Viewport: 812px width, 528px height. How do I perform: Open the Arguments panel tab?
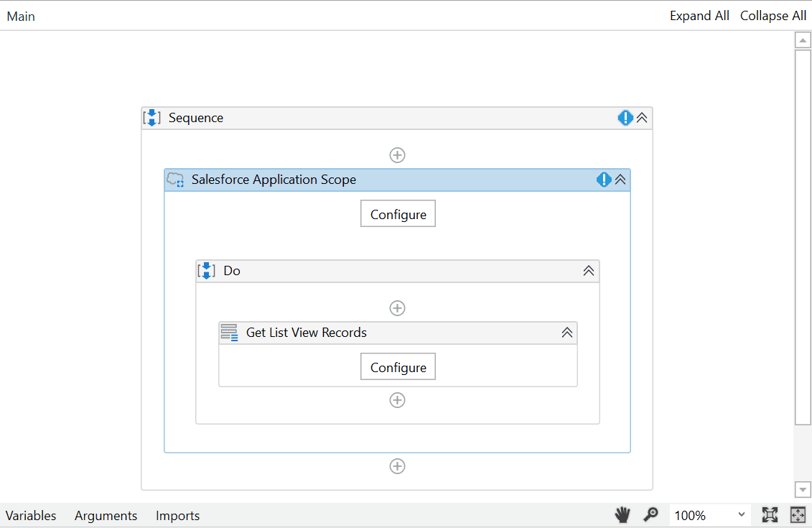pyautogui.click(x=106, y=515)
